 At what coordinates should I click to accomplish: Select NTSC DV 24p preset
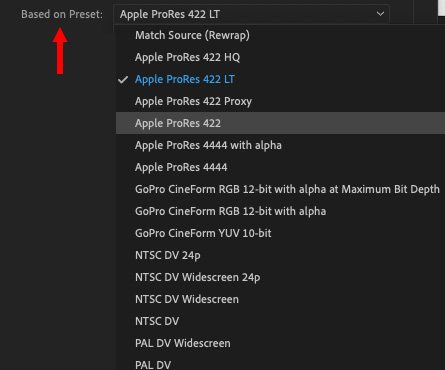coord(280,255)
